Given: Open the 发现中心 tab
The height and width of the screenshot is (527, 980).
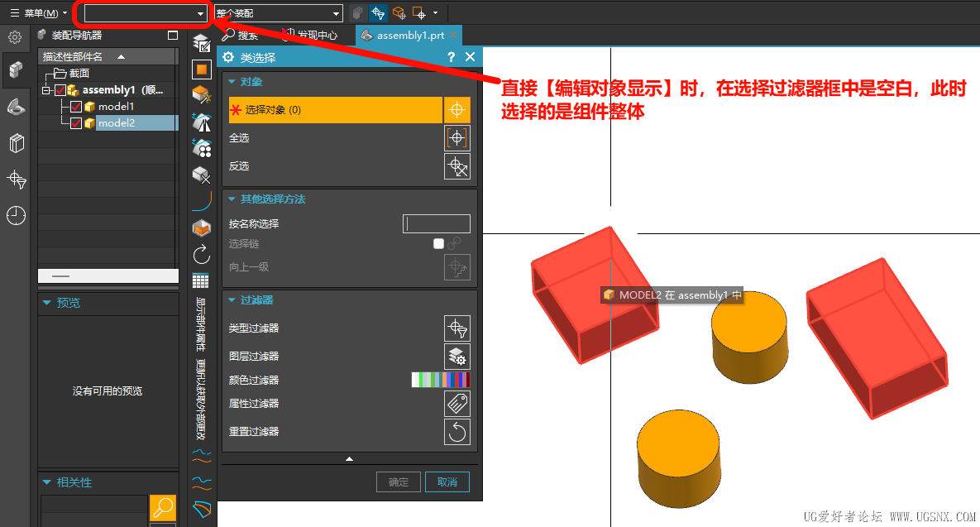Looking at the screenshot, I should point(311,35).
